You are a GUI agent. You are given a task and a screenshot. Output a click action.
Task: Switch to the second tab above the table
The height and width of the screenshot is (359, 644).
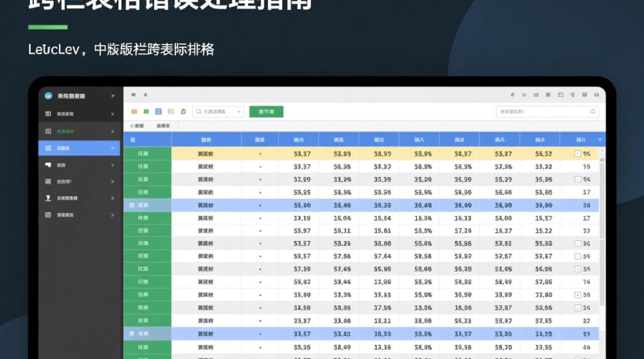click(164, 126)
